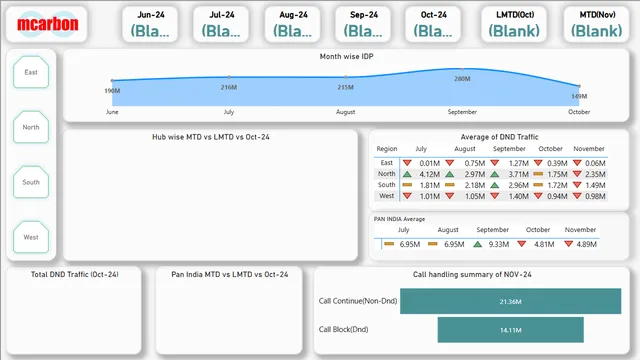Click the PAN INDIA Average label
Image resolution: width=640 pixels, height=360 pixels.
pyautogui.click(x=399, y=219)
